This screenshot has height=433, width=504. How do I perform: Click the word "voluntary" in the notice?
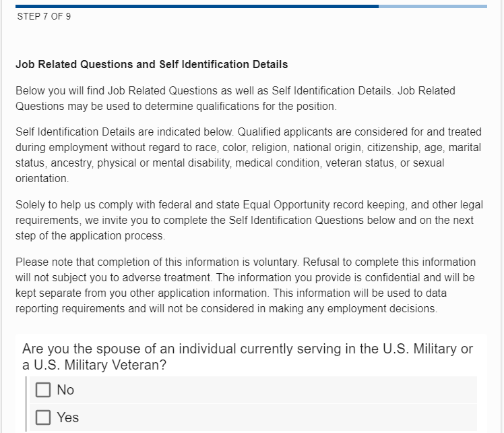coord(276,262)
